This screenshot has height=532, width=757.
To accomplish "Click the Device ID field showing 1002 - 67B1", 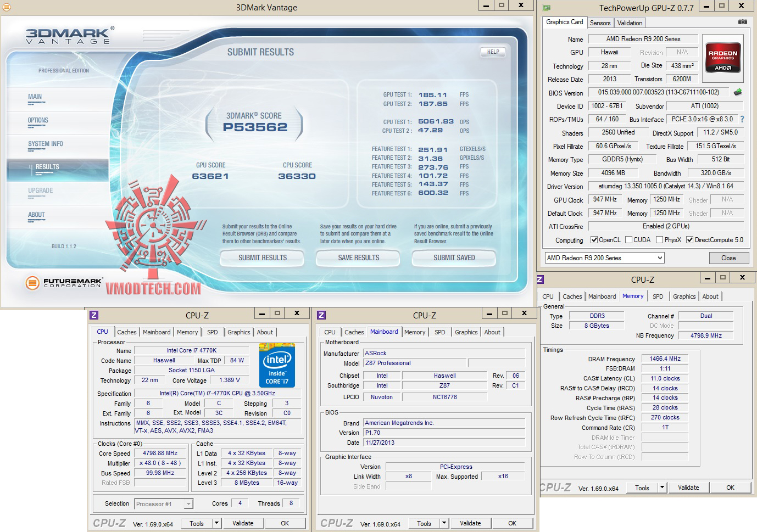I will pyautogui.click(x=606, y=106).
